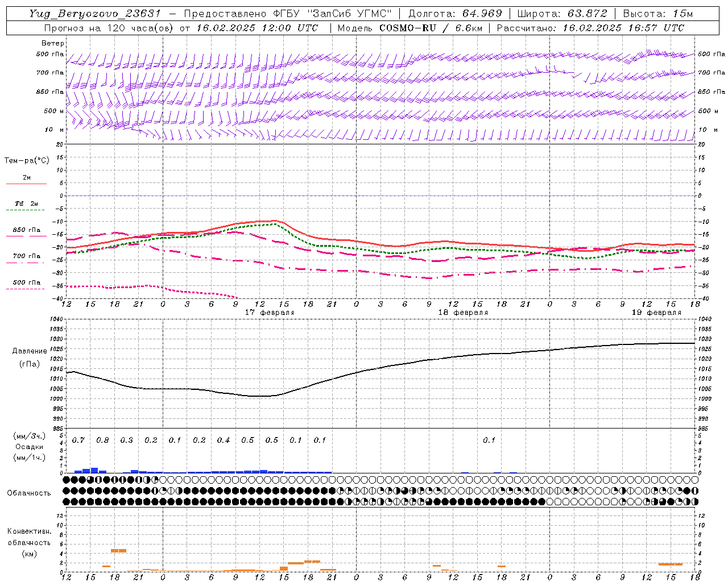Click the dash-dot line sample under the legend "700 гПа"

(25, 263)
